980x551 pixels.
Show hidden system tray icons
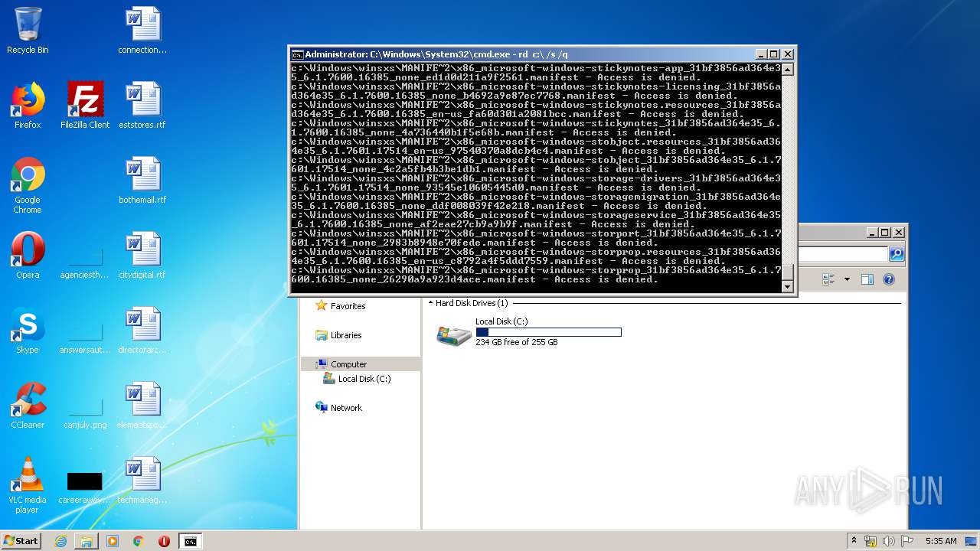(854, 540)
